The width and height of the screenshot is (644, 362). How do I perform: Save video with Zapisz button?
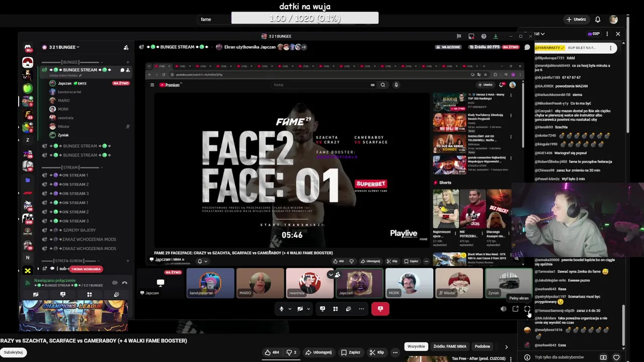[x=351, y=352]
